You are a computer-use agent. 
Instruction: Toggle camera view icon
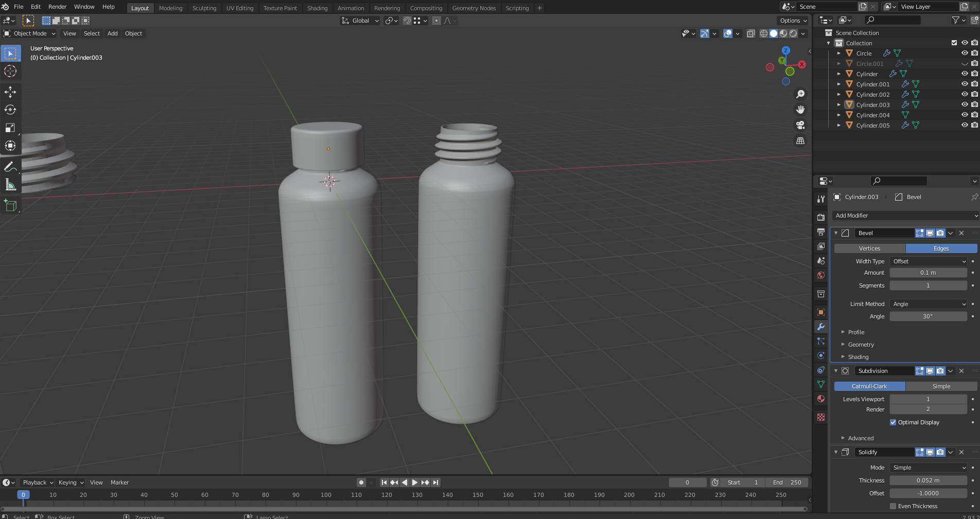tap(800, 125)
